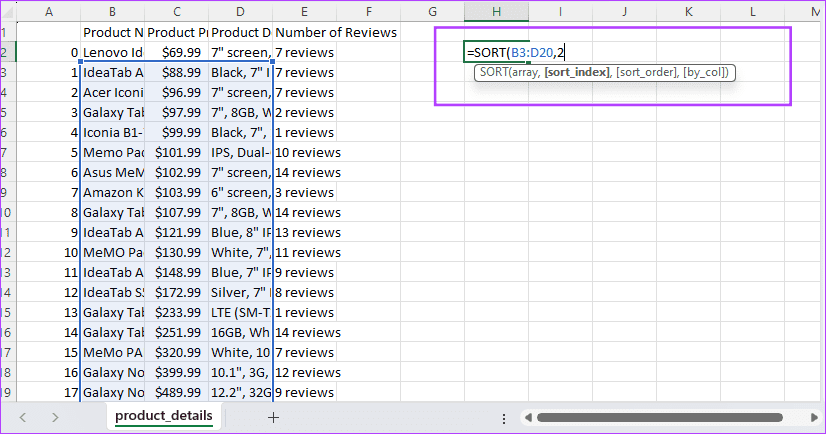Select column I header
This screenshot has height=434, width=826.
click(560, 12)
